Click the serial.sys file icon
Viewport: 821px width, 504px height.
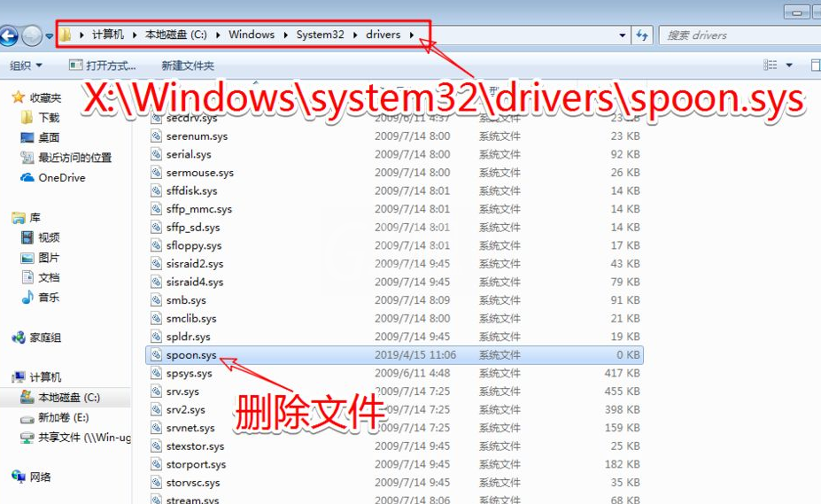156,154
